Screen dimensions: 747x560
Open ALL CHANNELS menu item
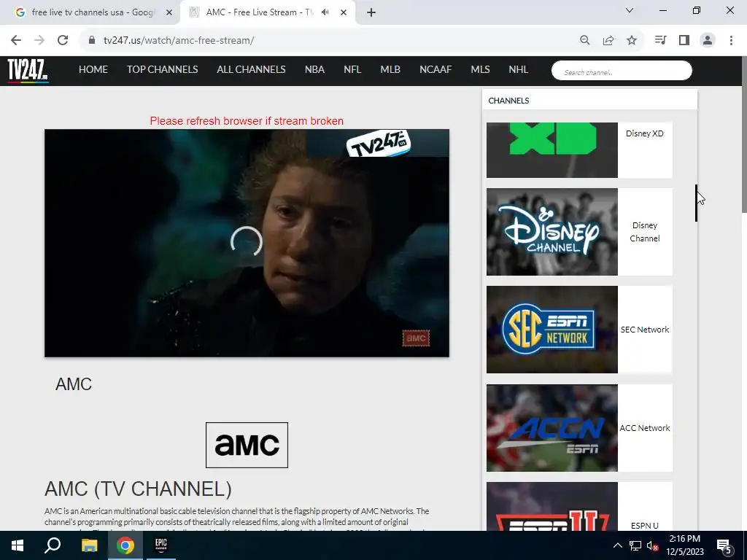tap(251, 69)
